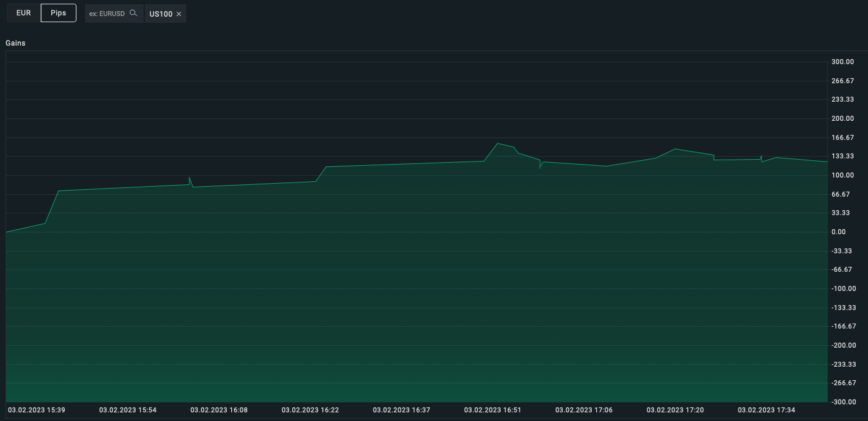Click the 03.02.2023 16:37 time label
This screenshot has width=868, height=421.
[x=402, y=410]
